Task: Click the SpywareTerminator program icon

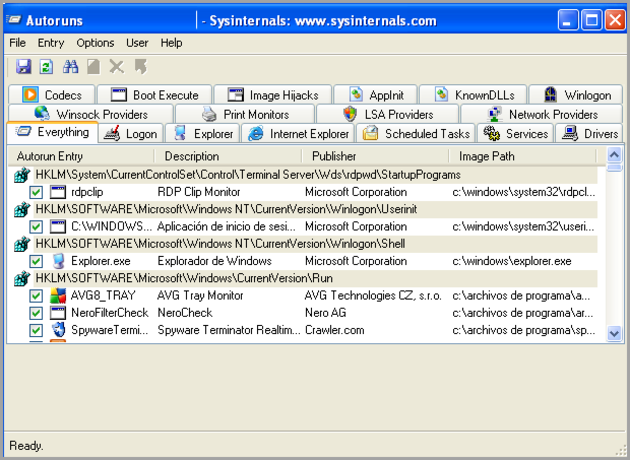Action: (58, 330)
